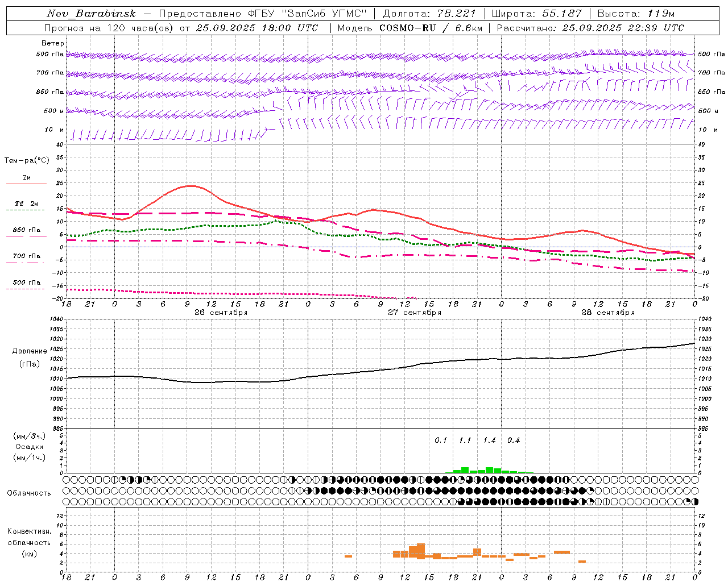Select the (мм/1ч.) precipitation unit label

tap(30, 458)
